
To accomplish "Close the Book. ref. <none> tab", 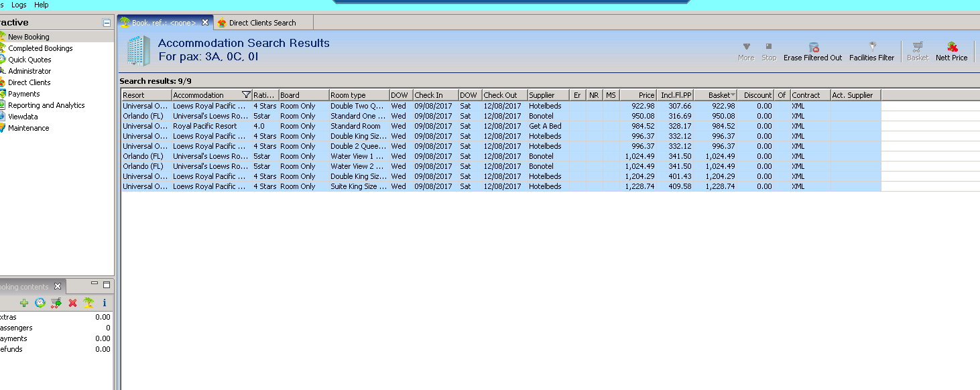I will click(x=205, y=22).
